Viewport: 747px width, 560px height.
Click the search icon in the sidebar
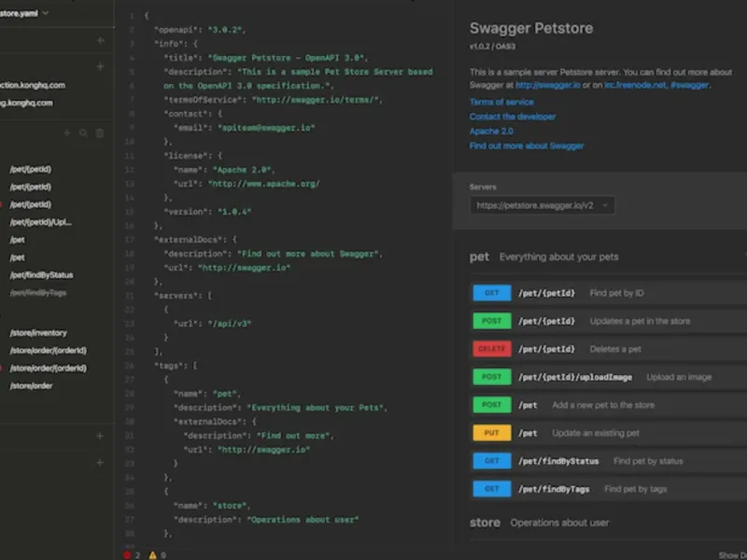point(83,133)
